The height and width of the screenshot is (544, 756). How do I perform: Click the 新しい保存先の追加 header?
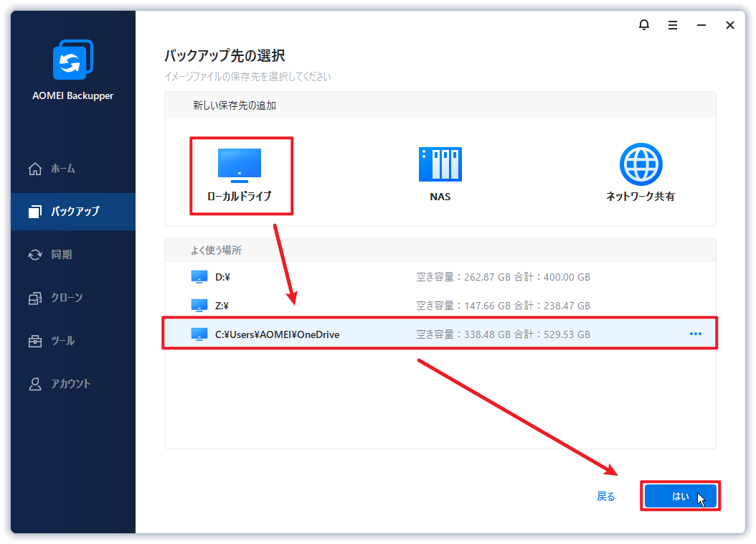pos(235,105)
